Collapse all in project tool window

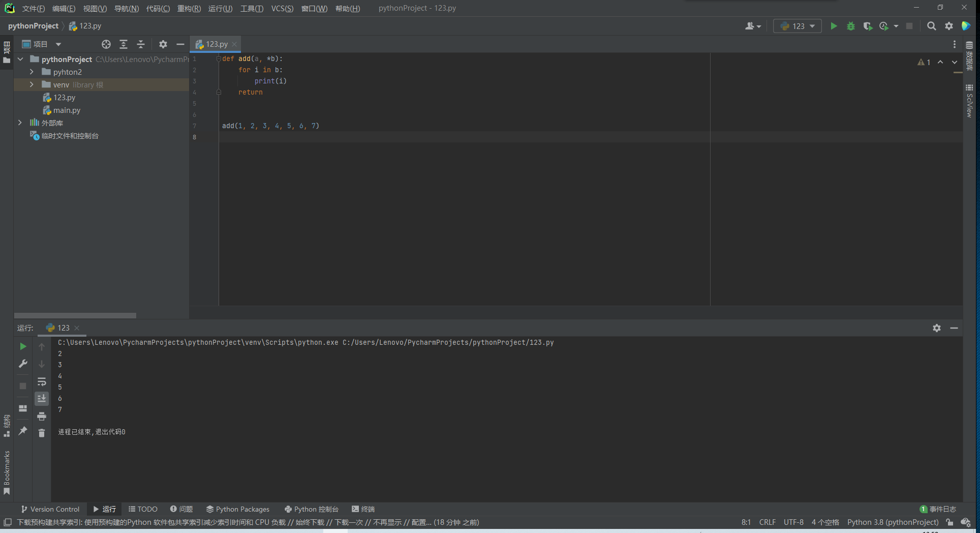[141, 44]
